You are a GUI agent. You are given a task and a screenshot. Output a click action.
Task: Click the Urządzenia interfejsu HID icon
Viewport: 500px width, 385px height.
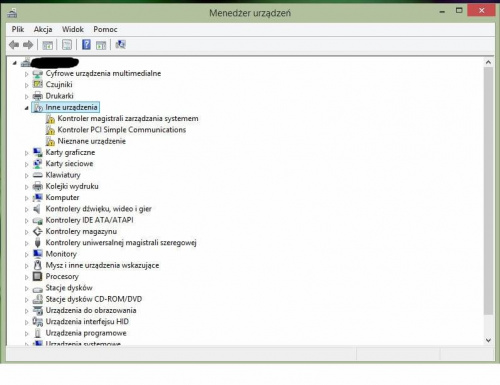[x=38, y=322]
